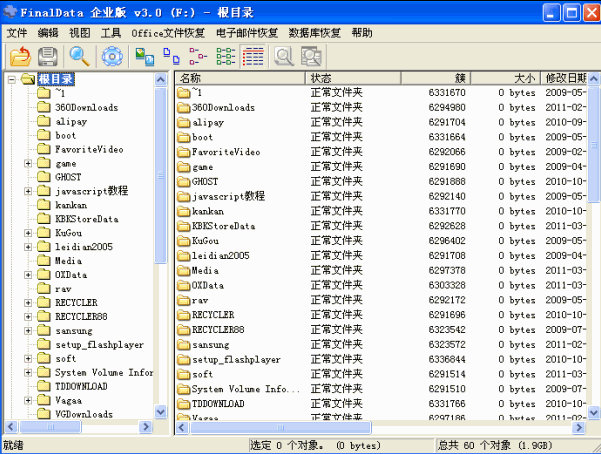Image resolution: width=601 pixels, height=454 pixels.
Task: Sort by the 大小 column header
Action: pos(506,78)
